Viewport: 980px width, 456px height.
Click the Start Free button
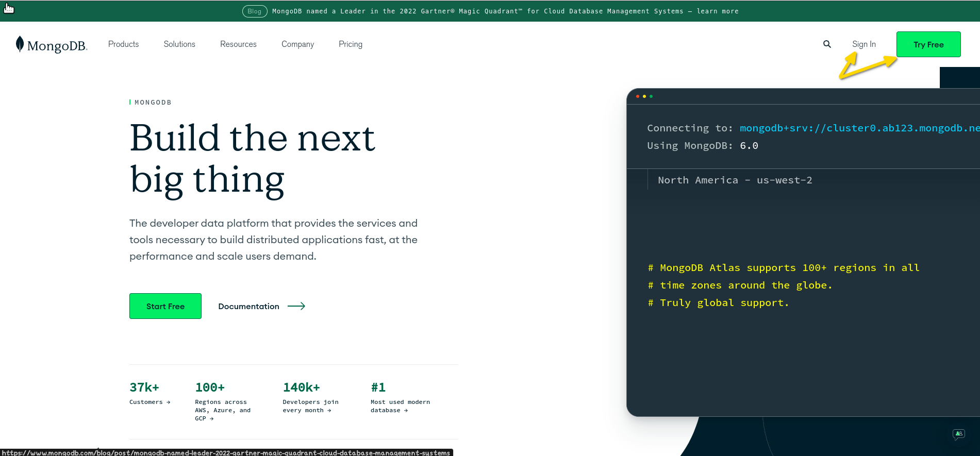point(165,306)
